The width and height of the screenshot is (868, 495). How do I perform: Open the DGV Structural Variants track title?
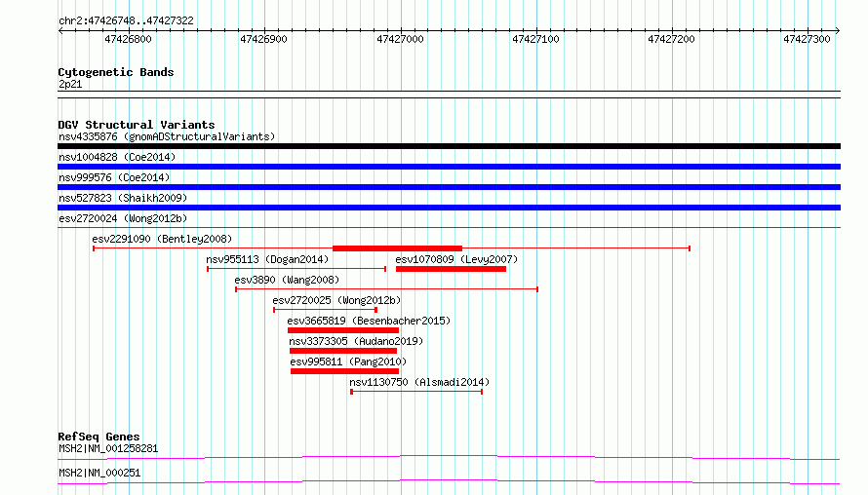tap(137, 125)
